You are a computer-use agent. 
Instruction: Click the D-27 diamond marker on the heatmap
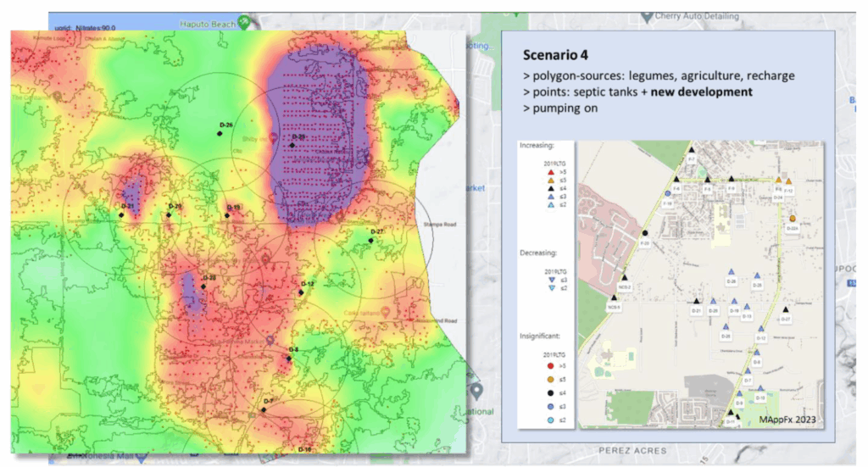coord(371,241)
